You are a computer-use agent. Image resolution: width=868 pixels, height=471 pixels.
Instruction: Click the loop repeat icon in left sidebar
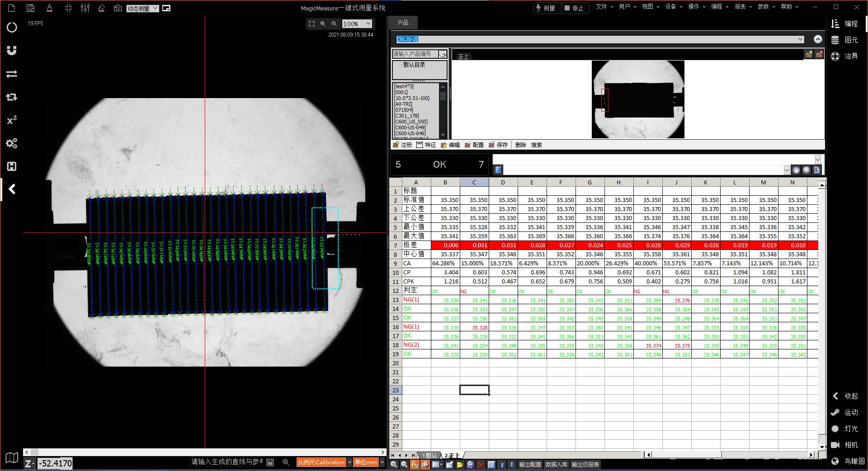click(x=12, y=97)
